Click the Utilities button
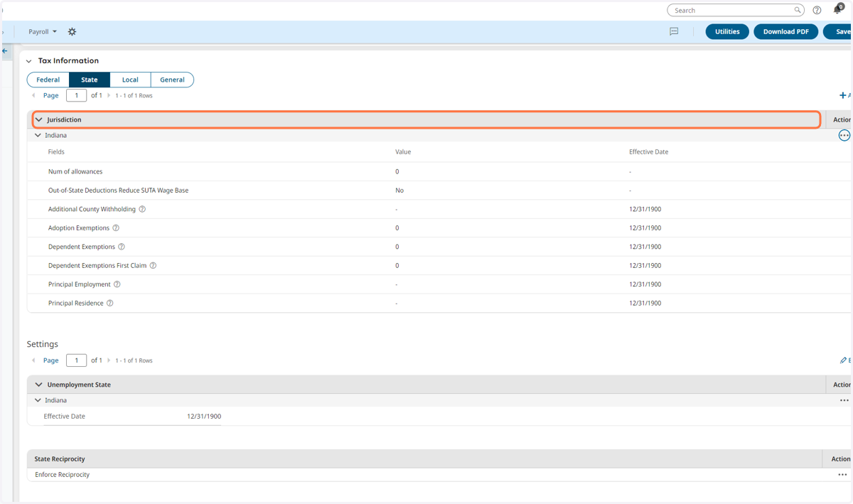Viewport: 853px width, 504px height. point(727,32)
